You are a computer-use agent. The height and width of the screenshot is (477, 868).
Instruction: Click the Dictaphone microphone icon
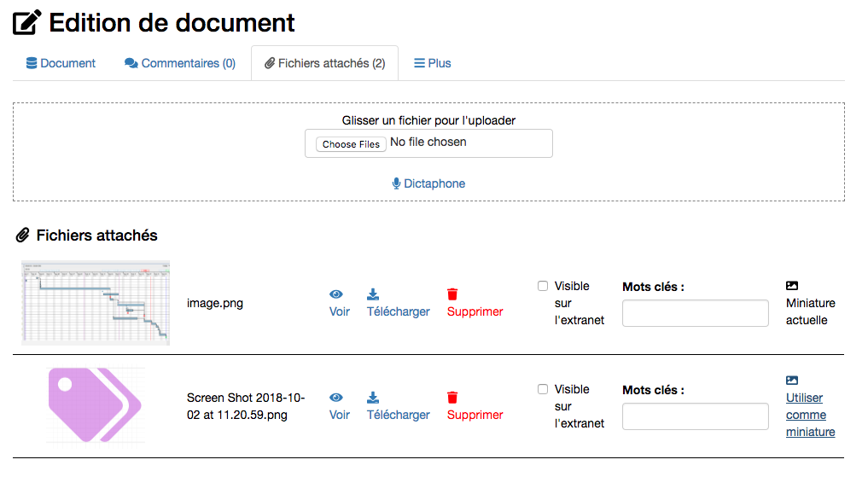396,183
